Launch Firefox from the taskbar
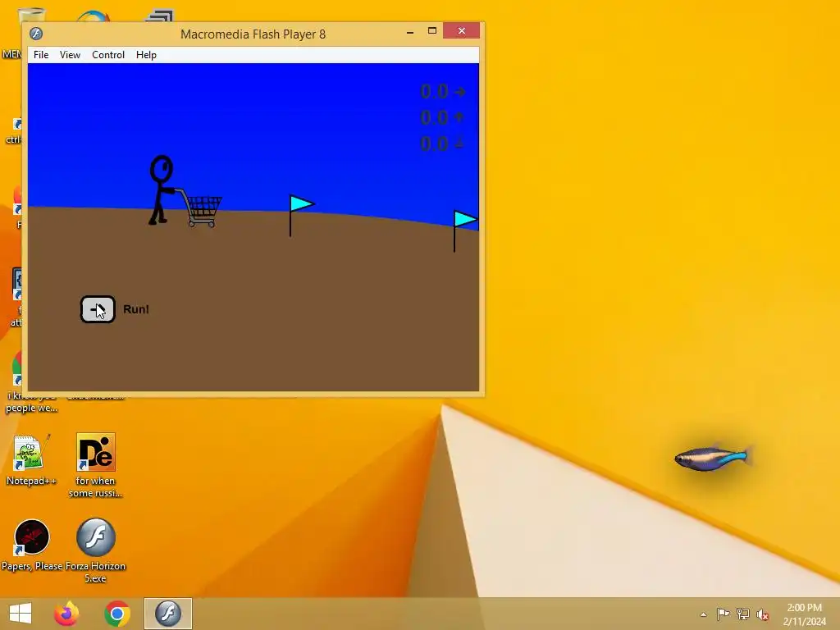Screen dimensions: 840x630 (66, 614)
